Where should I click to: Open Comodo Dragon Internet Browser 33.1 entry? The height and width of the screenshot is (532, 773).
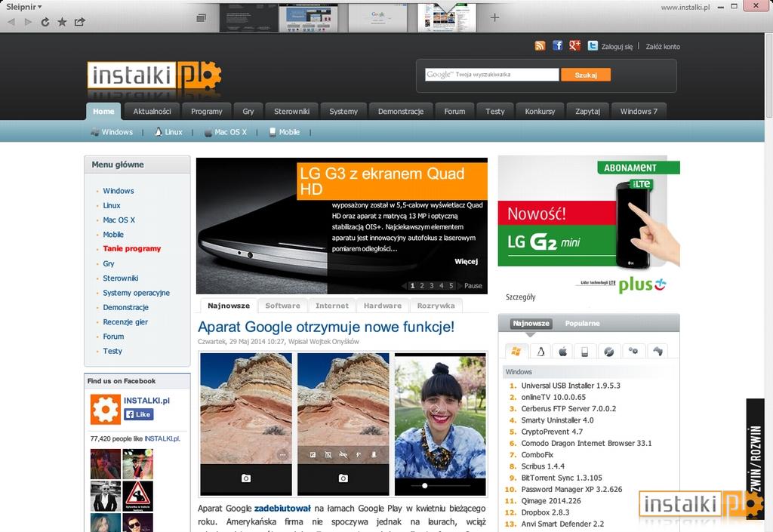tap(586, 444)
